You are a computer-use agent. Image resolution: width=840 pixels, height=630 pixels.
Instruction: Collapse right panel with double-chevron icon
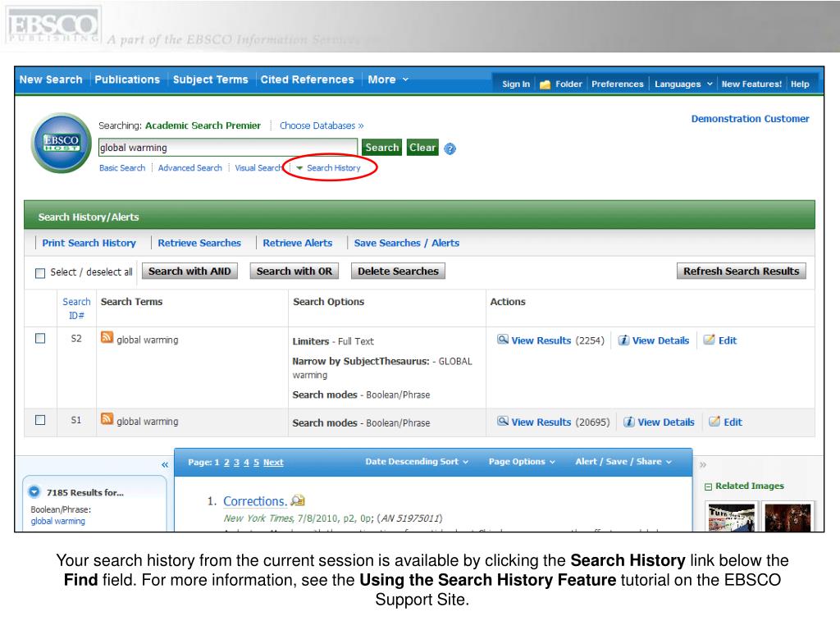pos(703,465)
